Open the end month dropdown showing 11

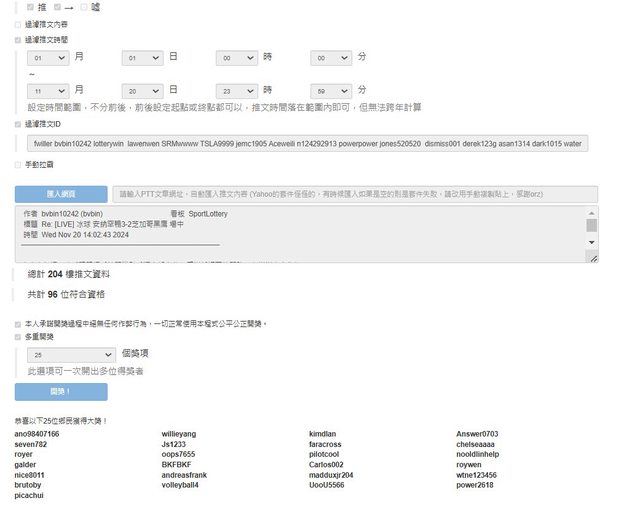[x=48, y=90]
